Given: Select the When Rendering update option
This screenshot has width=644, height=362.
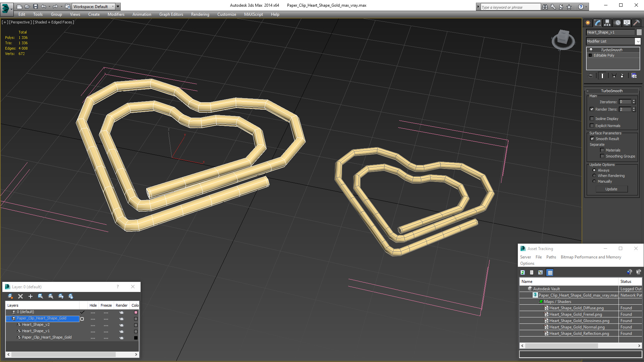Looking at the screenshot, I should coord(594,176).
